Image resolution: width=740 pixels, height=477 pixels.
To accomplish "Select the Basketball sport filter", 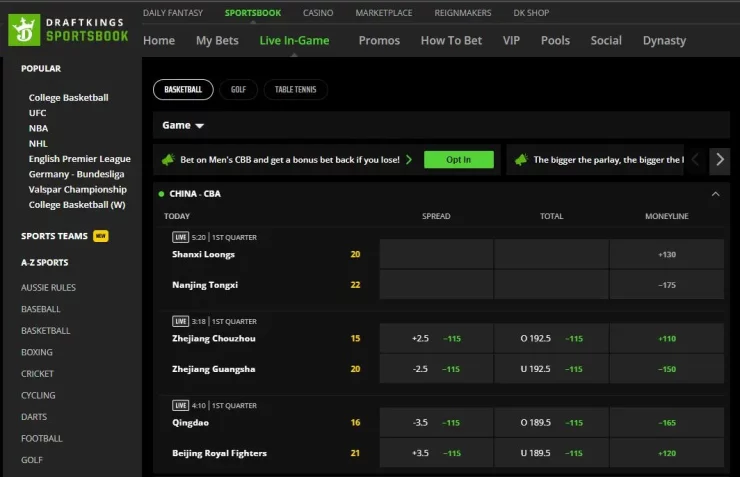I will pos(183,90).
